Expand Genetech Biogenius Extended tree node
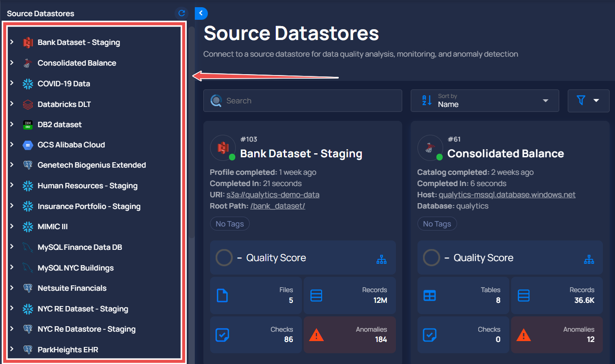615x364 pixels. [x=12, y=164]
